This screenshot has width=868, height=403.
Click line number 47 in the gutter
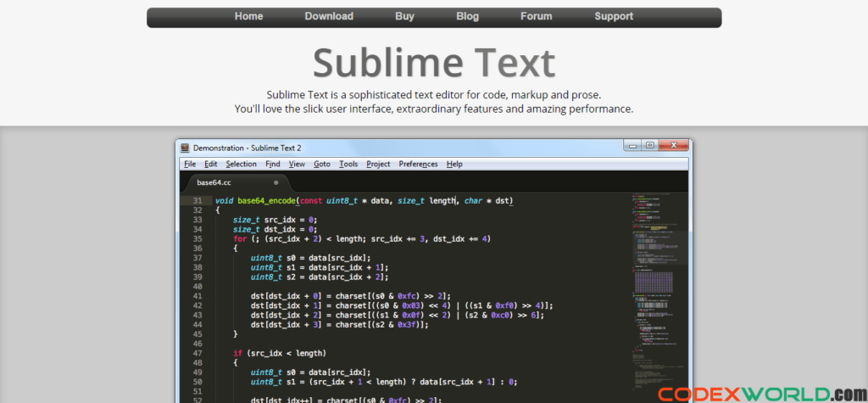[x=197, y=353]
